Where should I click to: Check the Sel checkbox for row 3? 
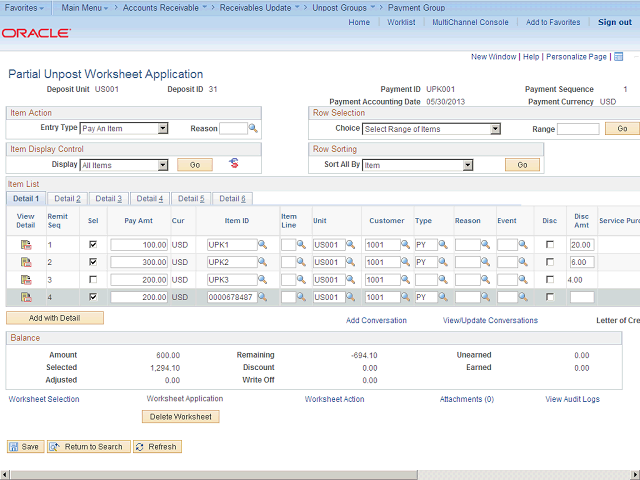pos(93,280)
